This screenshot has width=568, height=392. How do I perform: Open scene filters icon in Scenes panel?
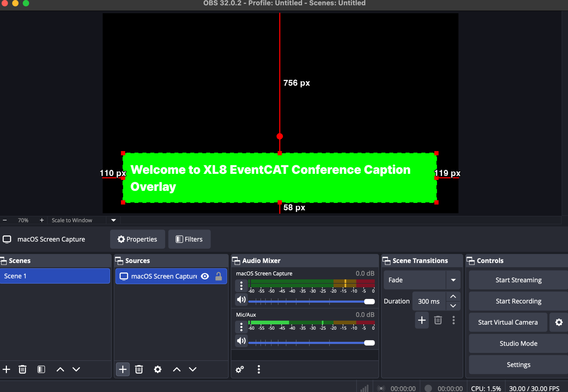tap(41, 369)
